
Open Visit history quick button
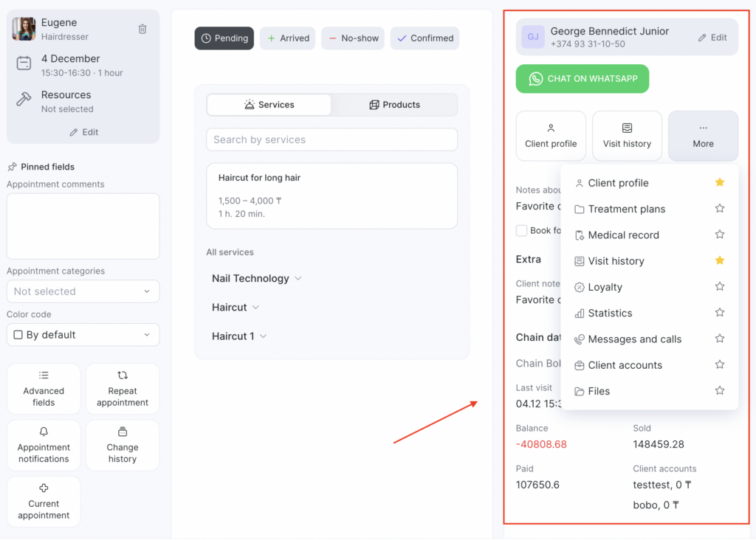[627, 136]
